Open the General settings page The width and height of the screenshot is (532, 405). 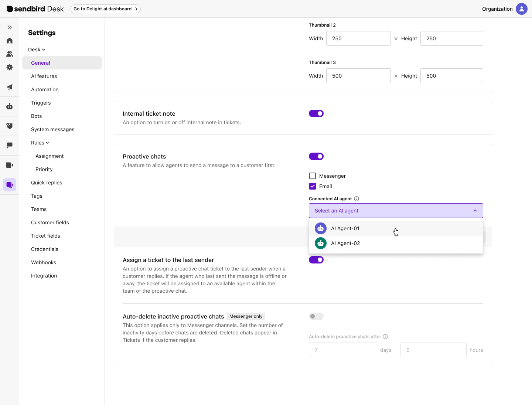click(x=41, y=63)
